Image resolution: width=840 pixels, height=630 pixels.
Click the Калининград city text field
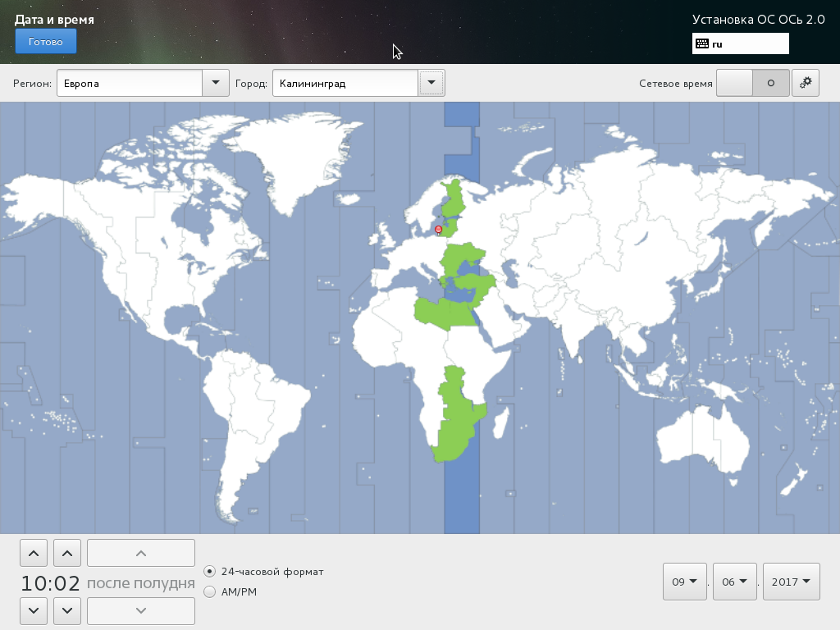coord(345,83)
